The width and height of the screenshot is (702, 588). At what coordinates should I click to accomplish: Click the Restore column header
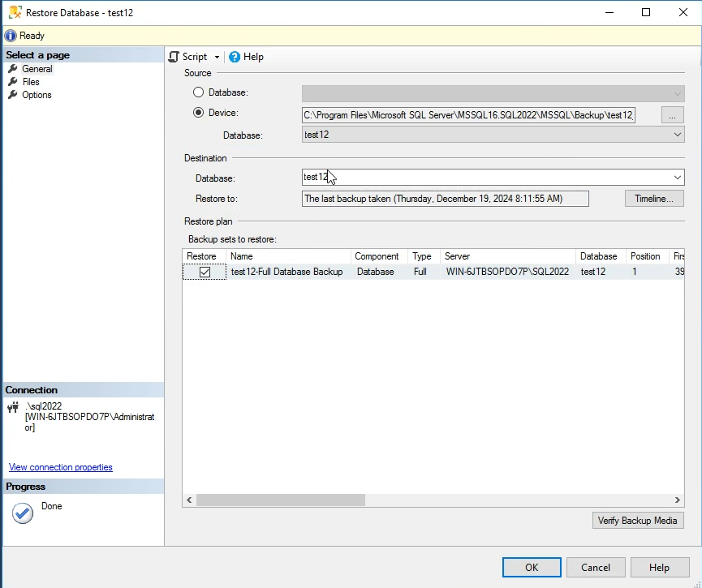coord(205,256)
